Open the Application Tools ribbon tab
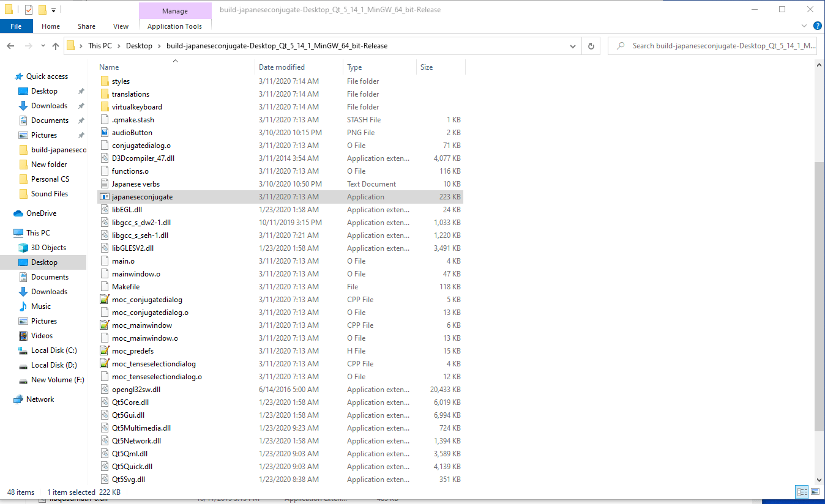Screen dimensions: 825x504 pyautogui.click(x=175, y=26)
